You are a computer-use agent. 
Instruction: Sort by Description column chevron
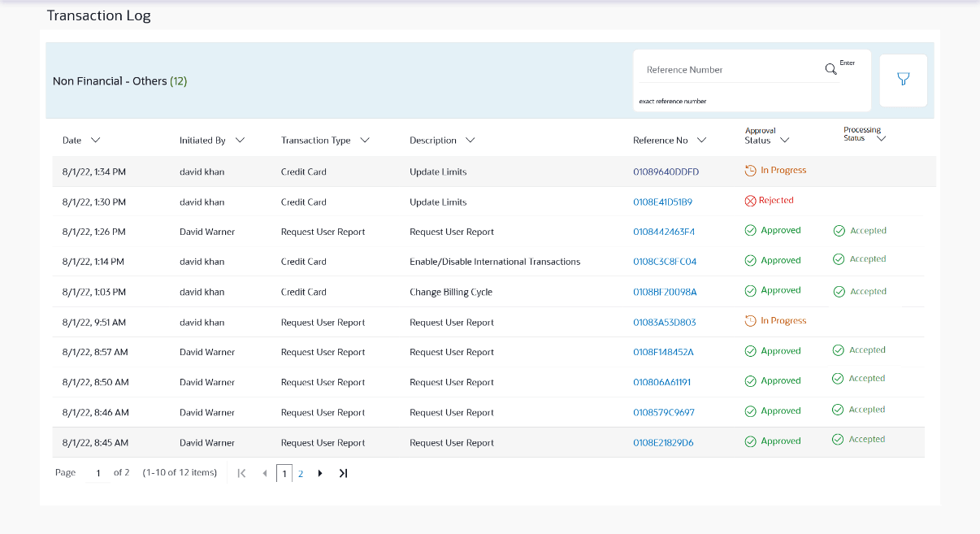click(x=470, y=140)
